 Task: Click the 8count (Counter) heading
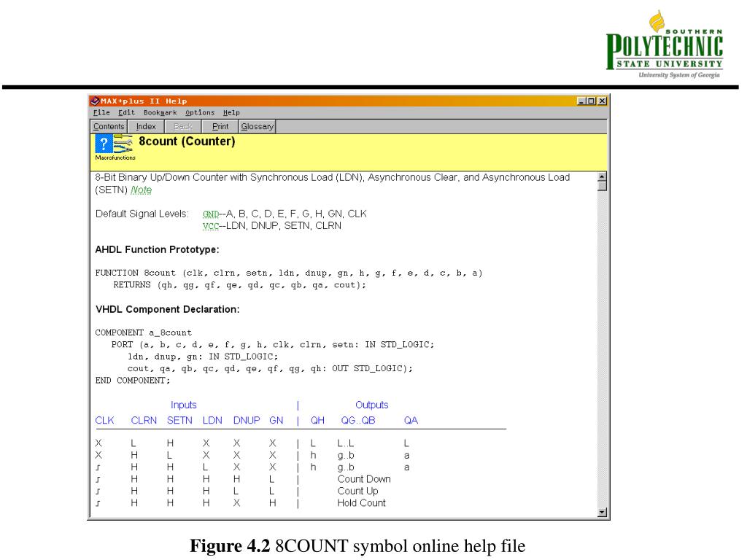click(187, 141)
